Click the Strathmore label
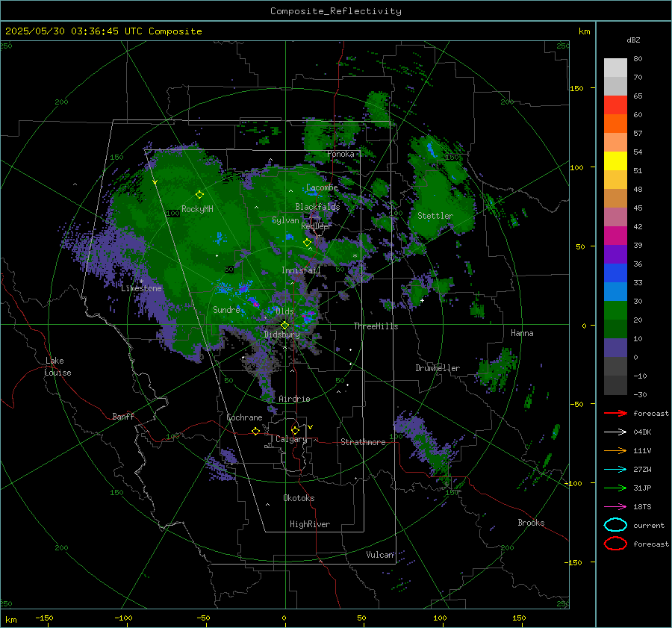The image size is (672, 628). pos(363,442)
